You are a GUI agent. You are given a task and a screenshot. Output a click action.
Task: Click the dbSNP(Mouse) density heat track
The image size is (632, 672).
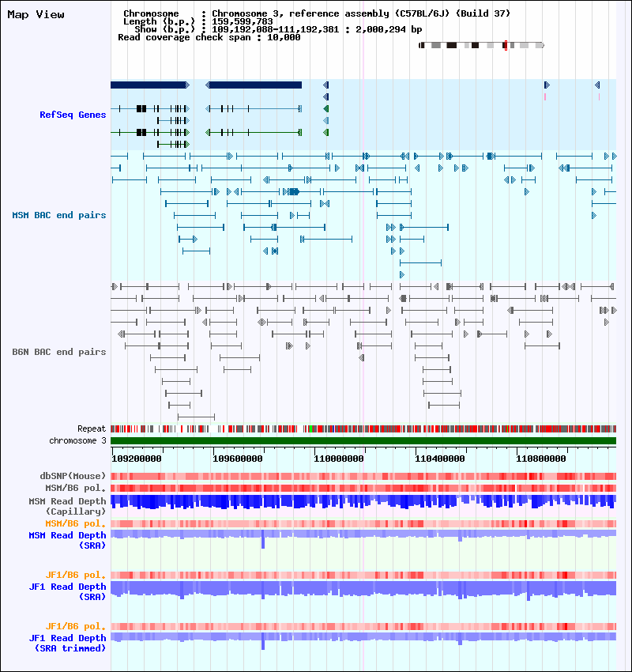363,476
